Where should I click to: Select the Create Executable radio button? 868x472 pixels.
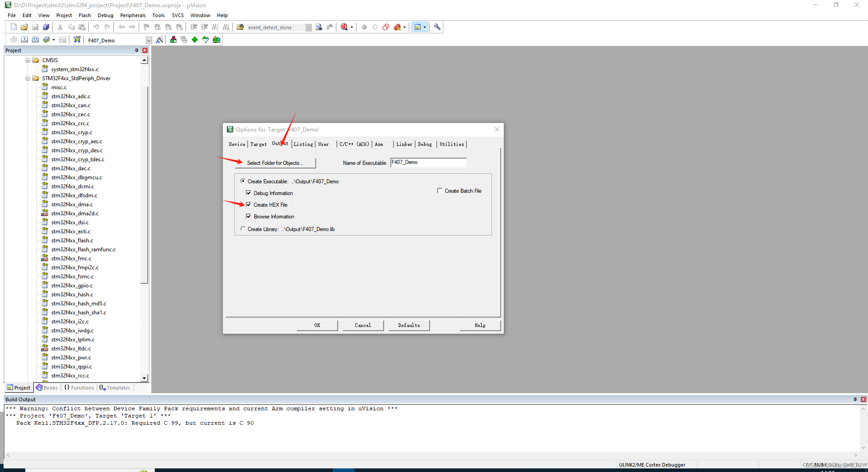[x=243, y=181]
